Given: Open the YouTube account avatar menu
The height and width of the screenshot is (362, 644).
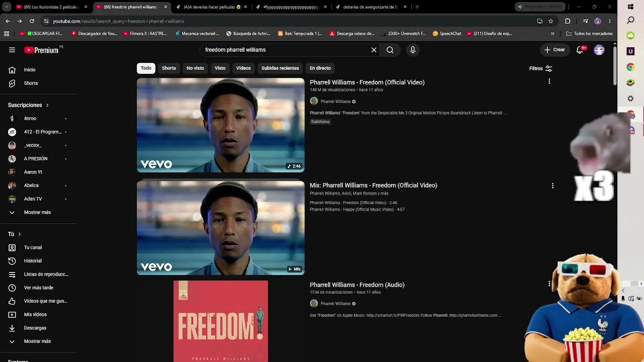Looking at the screenshot, I should click(599, 50).
